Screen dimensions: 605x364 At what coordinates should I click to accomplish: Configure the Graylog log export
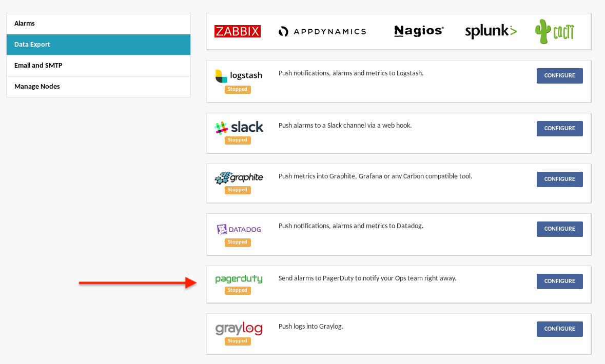559,329
